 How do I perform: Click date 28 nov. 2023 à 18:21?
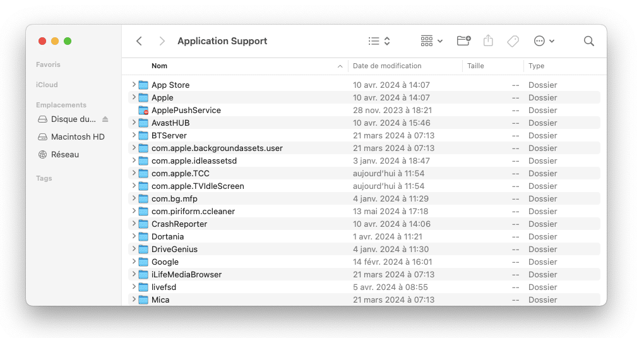392,110
